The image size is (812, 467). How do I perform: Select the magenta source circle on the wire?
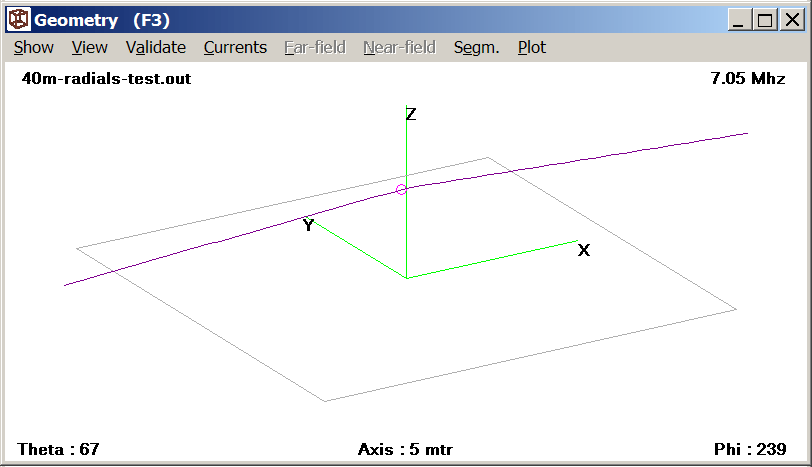point(401,189)
